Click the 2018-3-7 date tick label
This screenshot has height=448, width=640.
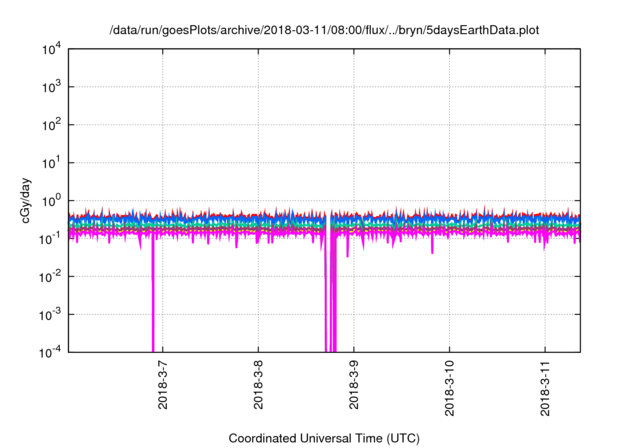(x=162, y=385)
